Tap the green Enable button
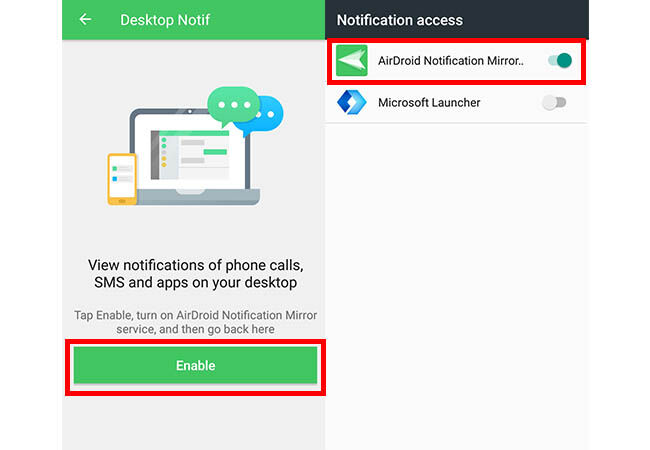This screenshot has width=650, height=450. [195, 365]
